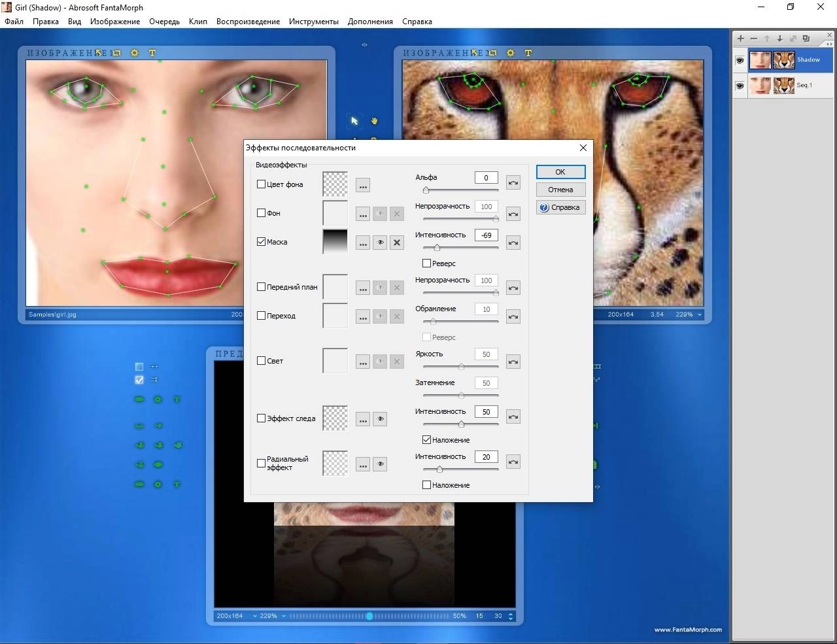Viewport: 837px width, 644px height.
Task: Hide the Shadow sequence with its eye icon
Action: pyautogui.click(x=740, y=60)
